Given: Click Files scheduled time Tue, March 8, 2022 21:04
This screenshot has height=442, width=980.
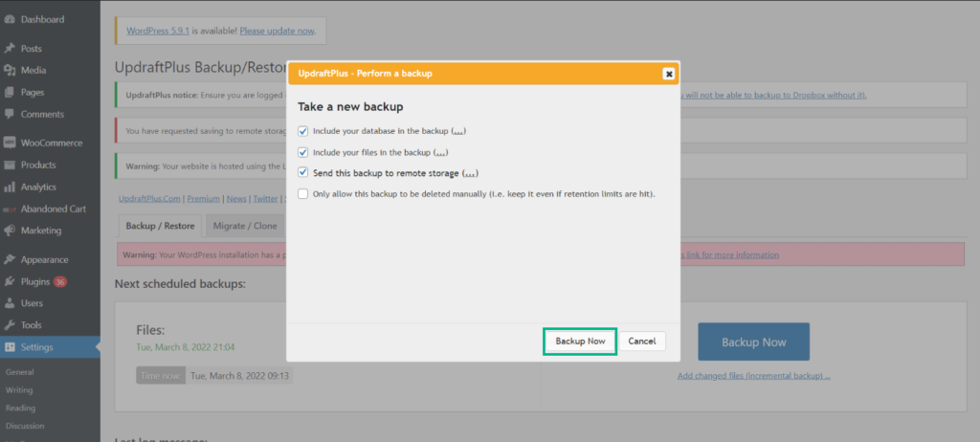Looking at the screenshot, I should coord(186,347).
